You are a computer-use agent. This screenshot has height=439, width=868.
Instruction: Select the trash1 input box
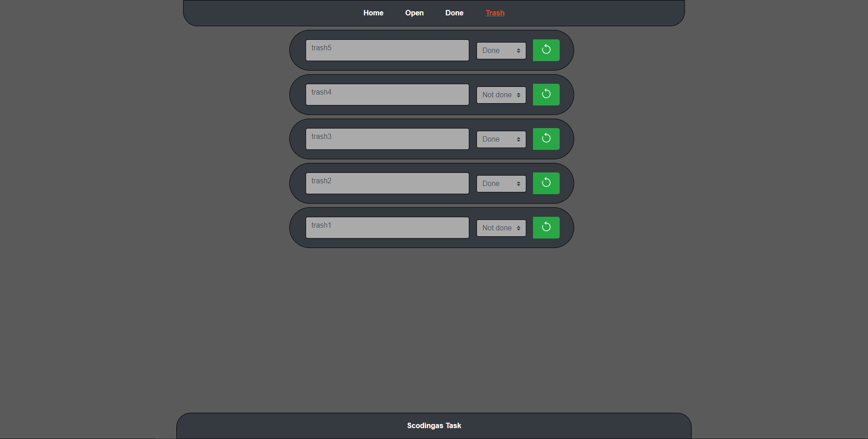click(x=387, y=227)
